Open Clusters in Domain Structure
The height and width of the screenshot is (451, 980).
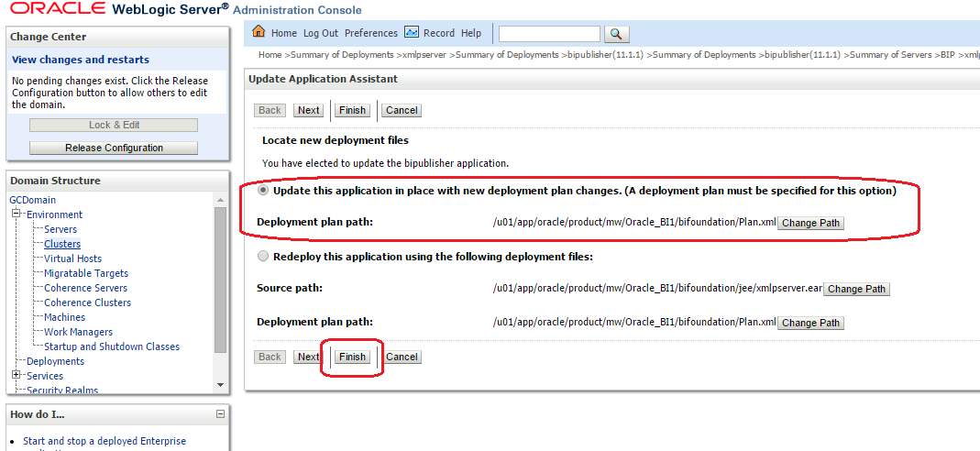point(62,244)
